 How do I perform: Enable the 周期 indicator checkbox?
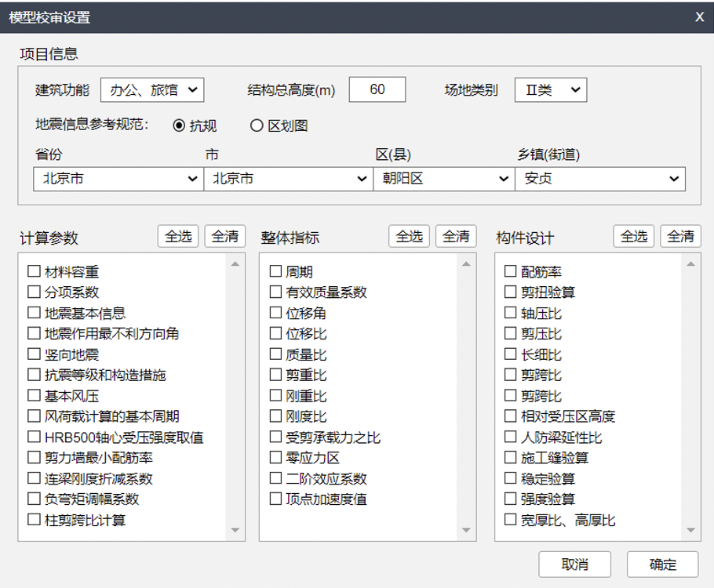click(273, 272)
